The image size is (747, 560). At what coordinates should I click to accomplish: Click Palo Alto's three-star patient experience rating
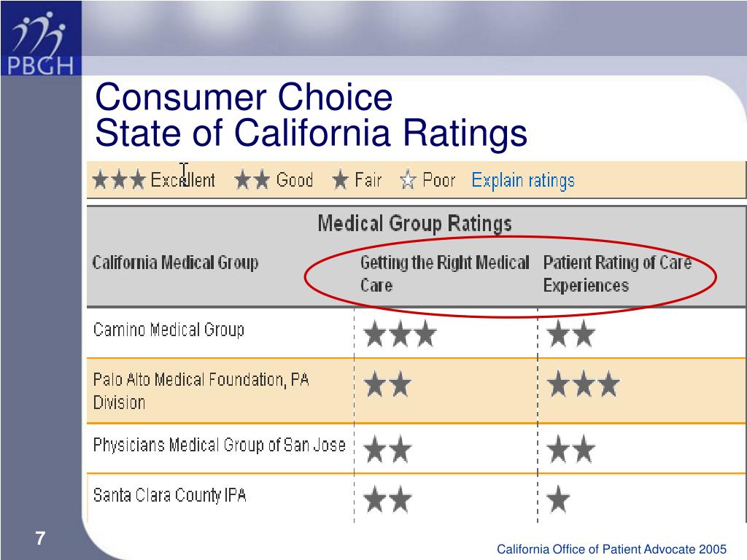[x=584, y=384]
